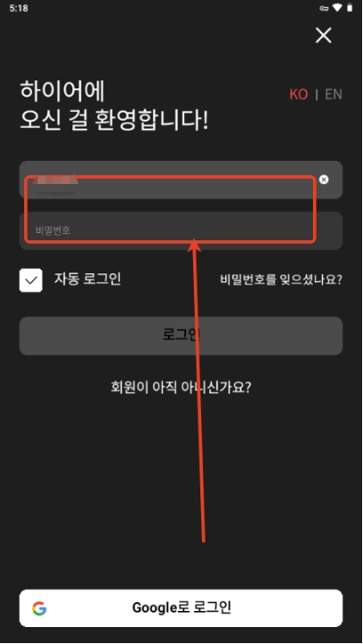
Task: Focus the 비밀번호 password field
Action: point(181,230)
